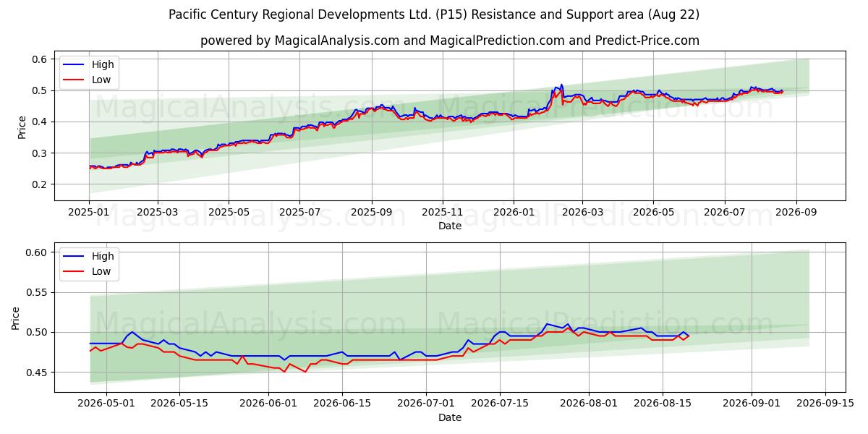Click the top chart x-axis label 2026-05

[653, 213]
